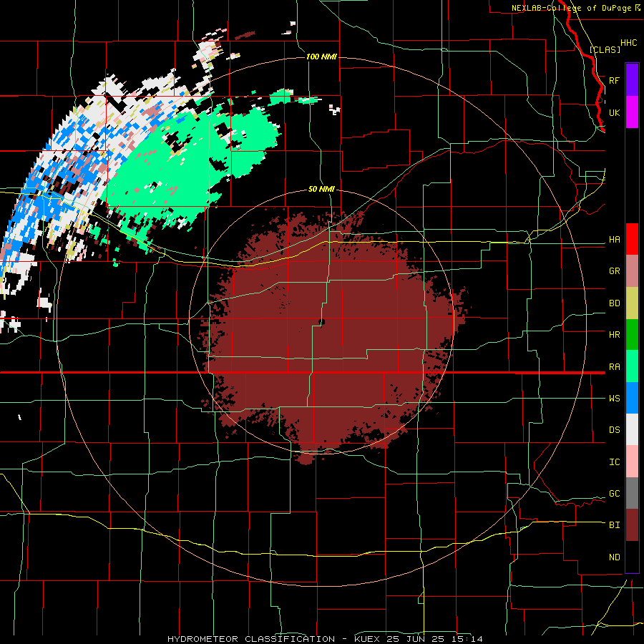Click the 'RF' legend label

click(x=614, y=80)
